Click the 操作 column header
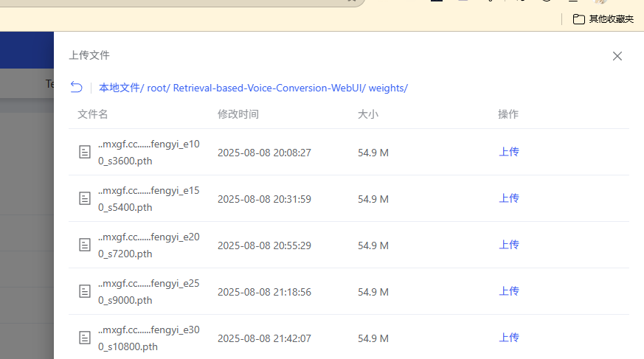This screenshot has height=359, width=644. coord(508,114)
